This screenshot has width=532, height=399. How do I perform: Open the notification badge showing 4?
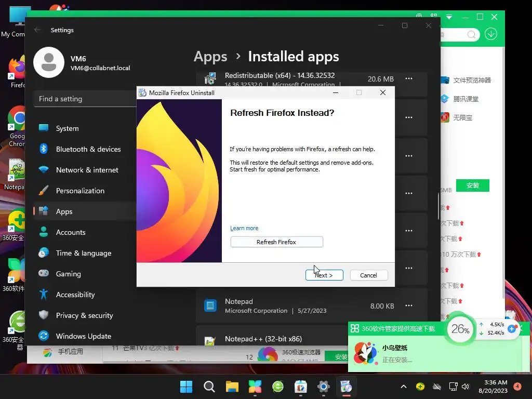517,386
